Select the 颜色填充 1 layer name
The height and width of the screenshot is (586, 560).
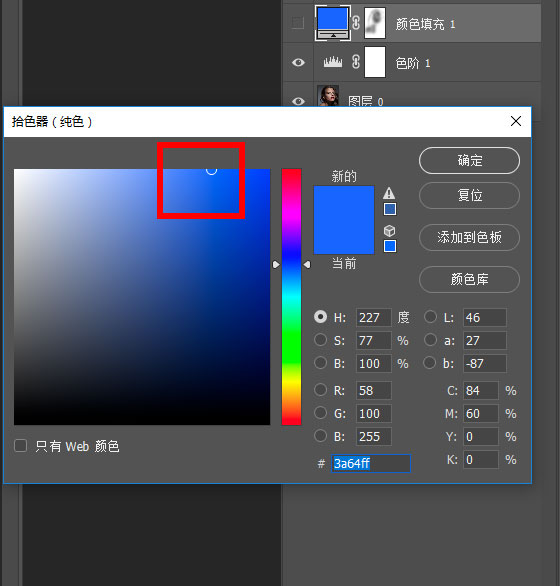pyautogui.click(x=425, y=24)
